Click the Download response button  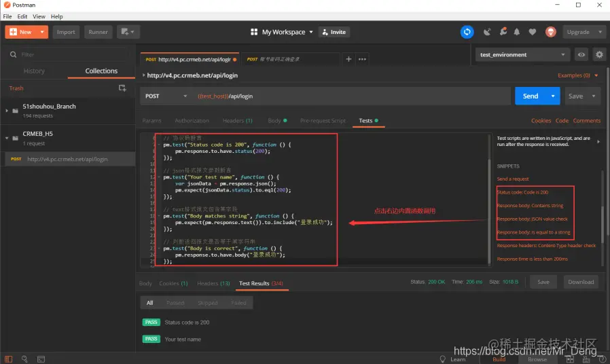[581, 282]
